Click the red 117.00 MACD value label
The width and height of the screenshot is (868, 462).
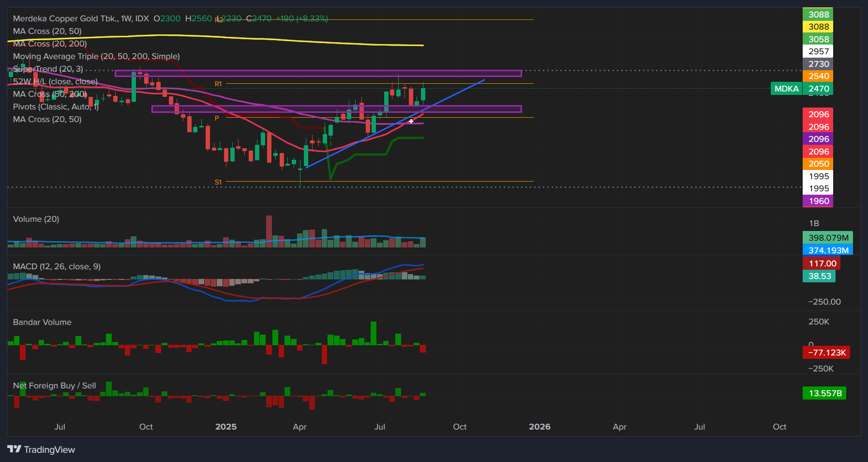pyautogui.click(x=822, y=263)
